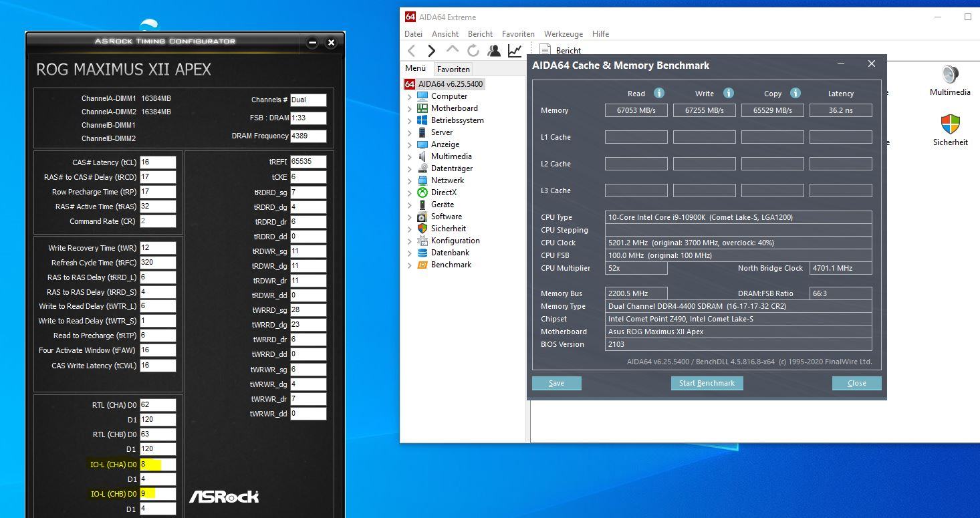Click the Save button in benchmark dialog
Viewport: 980px width, 518px height.
point(556,383)
